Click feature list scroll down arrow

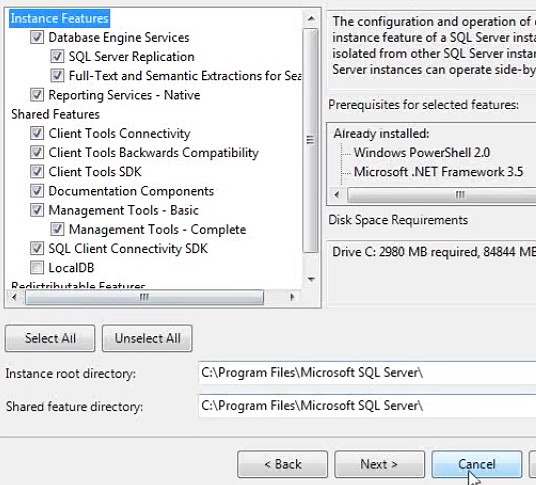pos(311,279)
